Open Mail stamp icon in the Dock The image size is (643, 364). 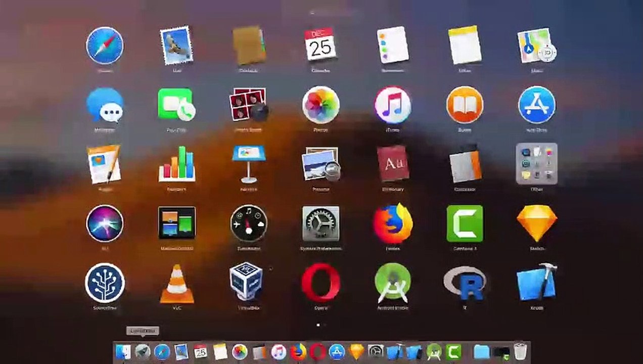pos(181,351)
